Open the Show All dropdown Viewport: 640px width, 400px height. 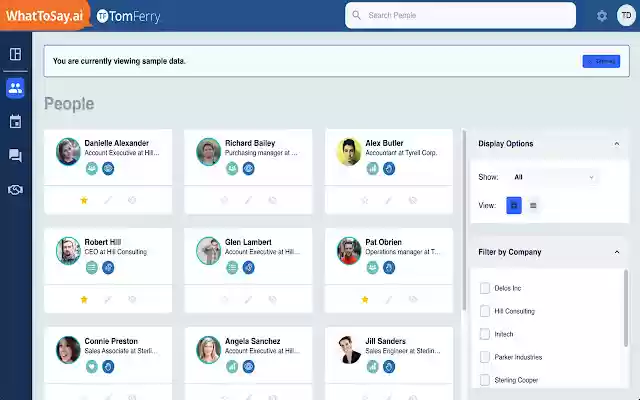[553, 177]
